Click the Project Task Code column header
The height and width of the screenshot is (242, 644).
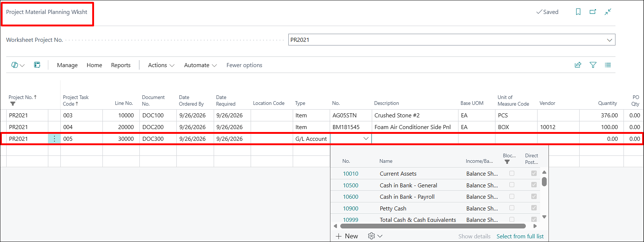tap(76, 100)
